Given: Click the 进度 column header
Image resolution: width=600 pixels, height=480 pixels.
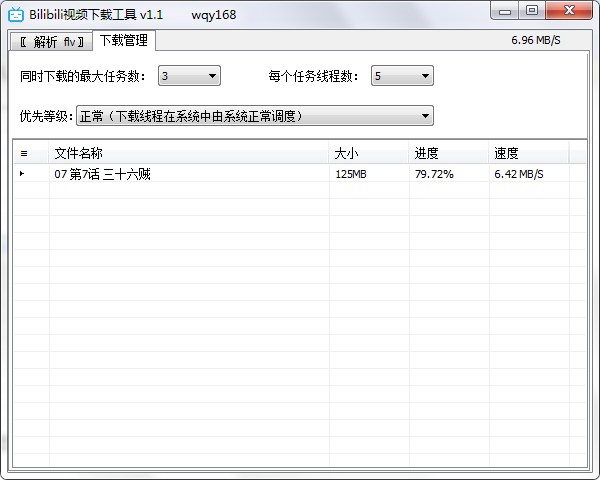Looking at the screenshot, I should [448, 153].
